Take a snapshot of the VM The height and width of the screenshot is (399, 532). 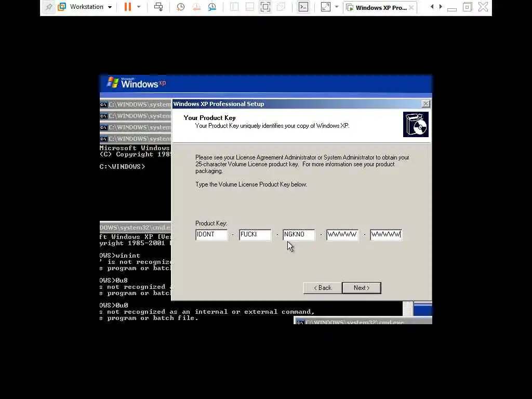tap(180, 7)
